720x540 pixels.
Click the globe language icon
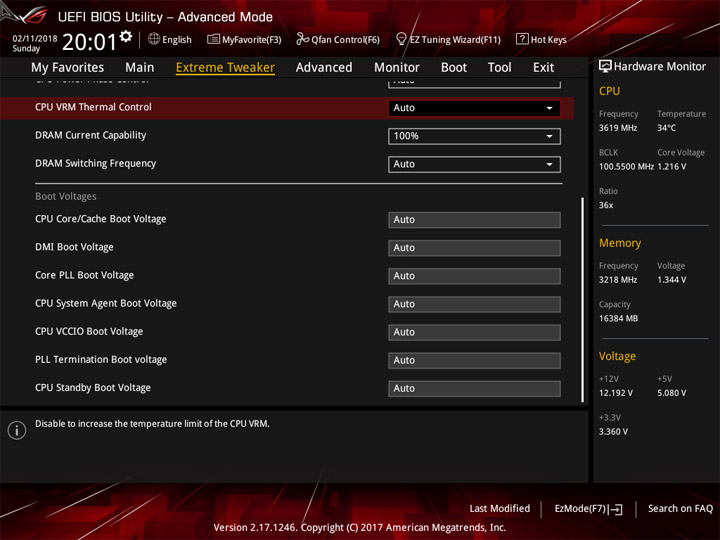tap(154, 39)
